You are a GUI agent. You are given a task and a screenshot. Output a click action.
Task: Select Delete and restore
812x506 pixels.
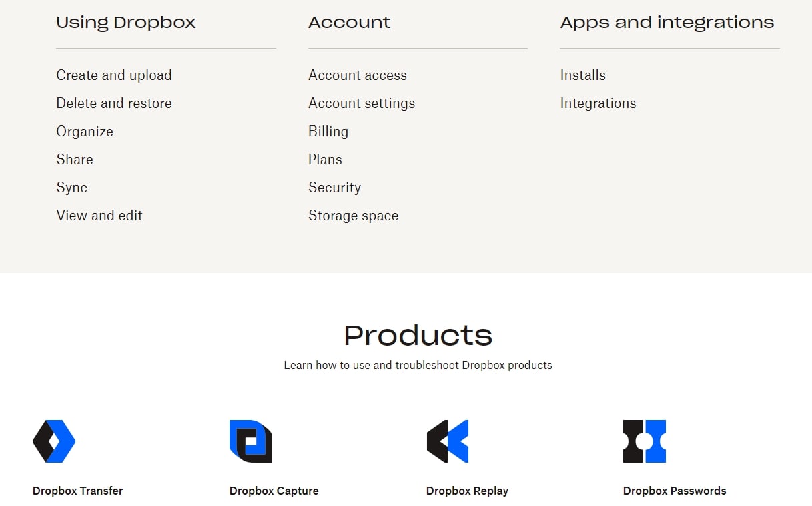113,103
